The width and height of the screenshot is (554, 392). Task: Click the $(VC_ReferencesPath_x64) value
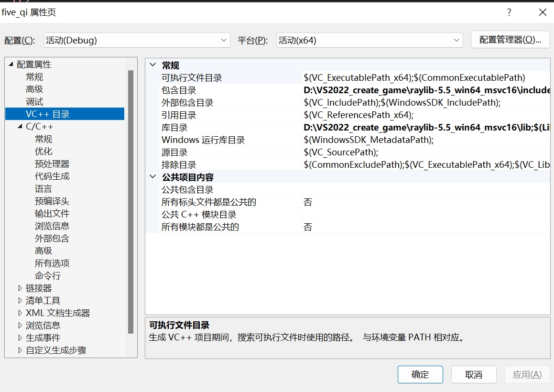tap(358, 115)
